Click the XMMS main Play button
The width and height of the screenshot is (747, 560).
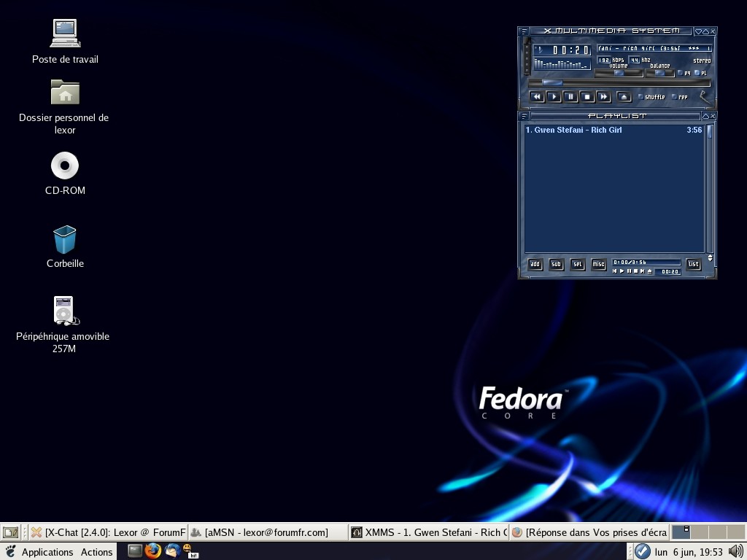(554, 97)
